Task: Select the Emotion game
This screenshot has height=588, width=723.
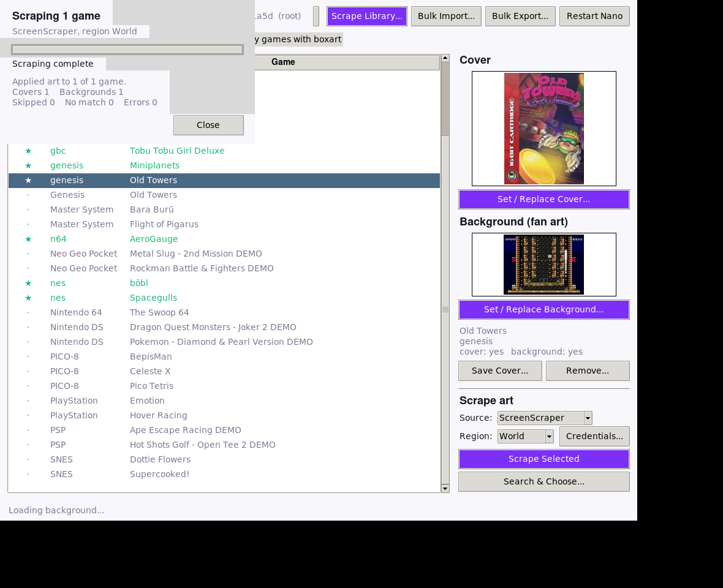Action: point(224,401)
